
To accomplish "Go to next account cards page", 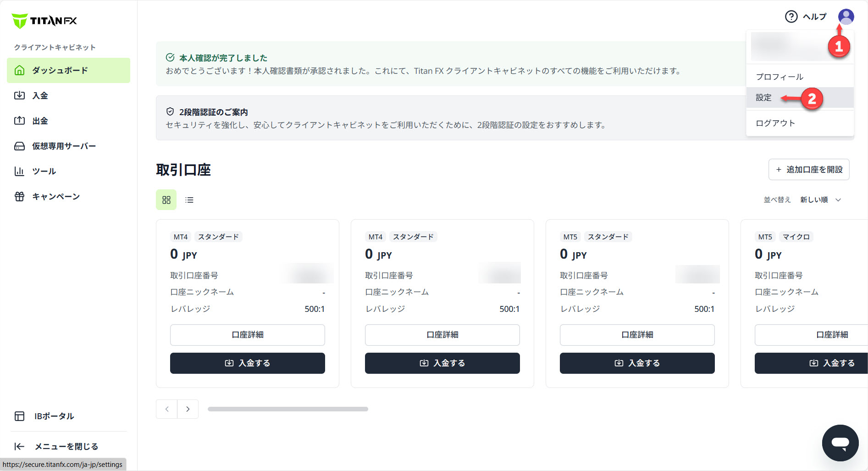I will (x=188, y=409).
